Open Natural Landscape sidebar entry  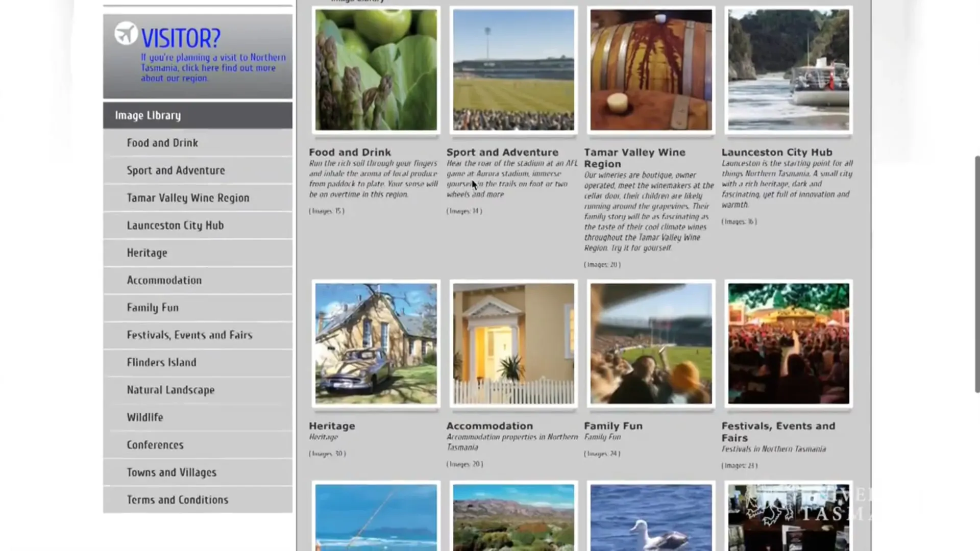click(x=170, y=390)
